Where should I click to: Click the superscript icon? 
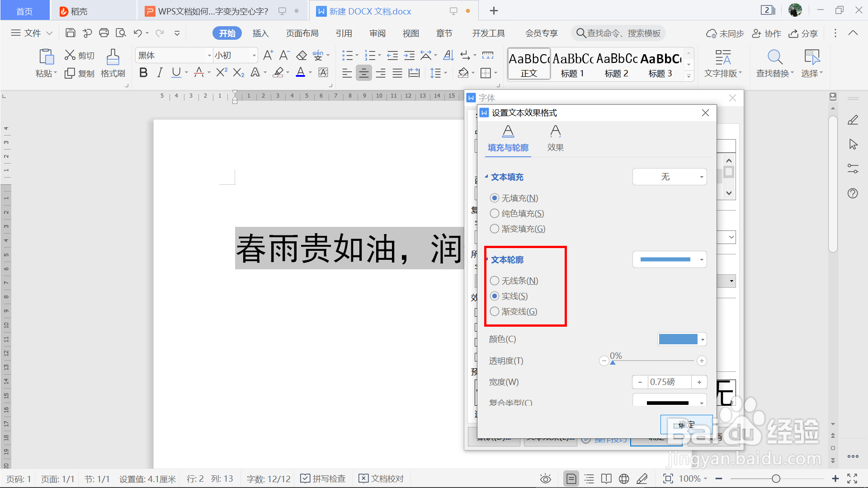pyautogui.click(x=222, y=73)
